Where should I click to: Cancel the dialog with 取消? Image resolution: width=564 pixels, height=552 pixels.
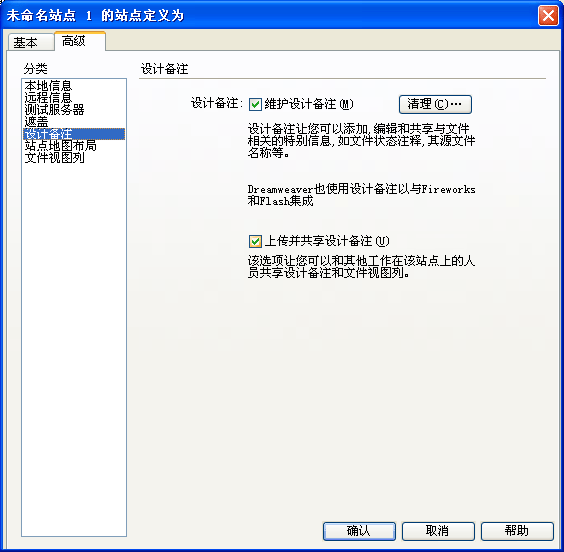pos(438,531)
